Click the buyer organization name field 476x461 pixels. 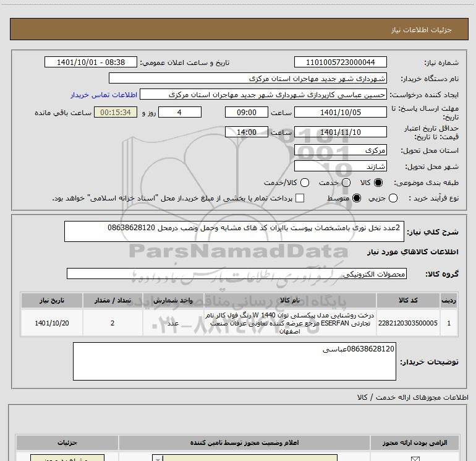tap(248, 78)
